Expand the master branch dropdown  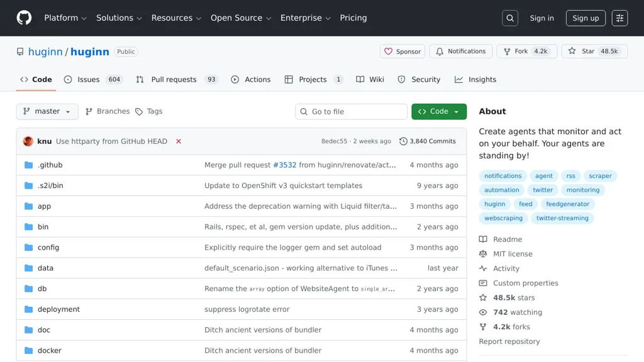pos(47,111)
